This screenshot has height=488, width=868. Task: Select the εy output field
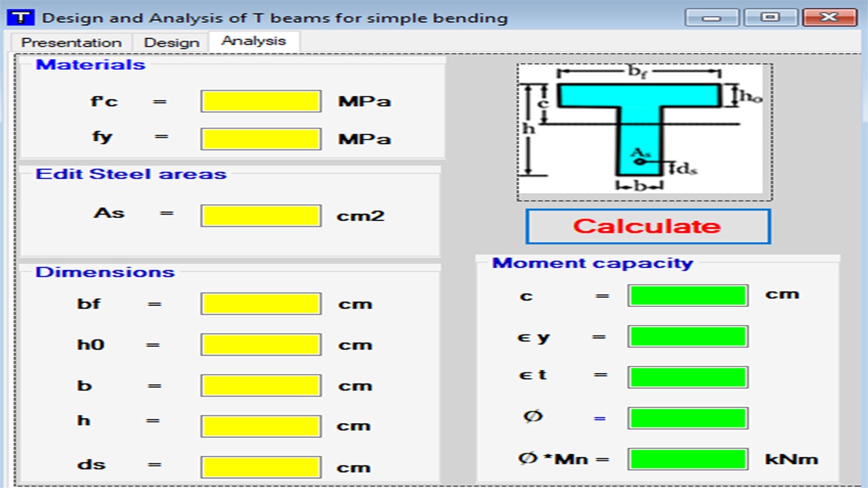688,336
